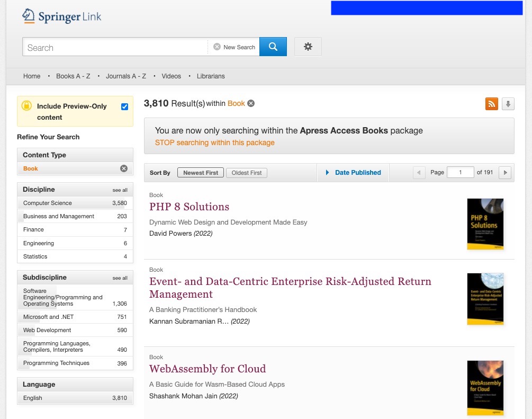Image resolution: width=532 pixels, height=419 pixels.
Task: Open Librarians navigation item
Action: pyautogui.click(x=211, y=76)
